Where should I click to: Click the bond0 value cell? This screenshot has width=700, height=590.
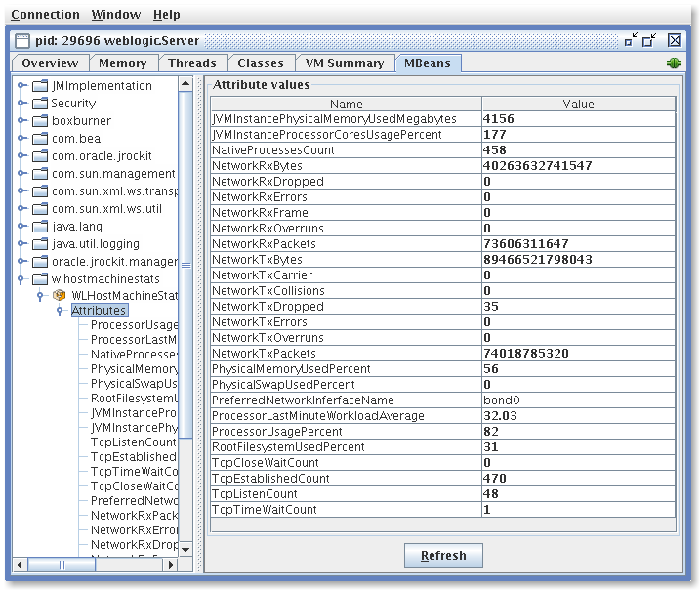tap(579, 400)
